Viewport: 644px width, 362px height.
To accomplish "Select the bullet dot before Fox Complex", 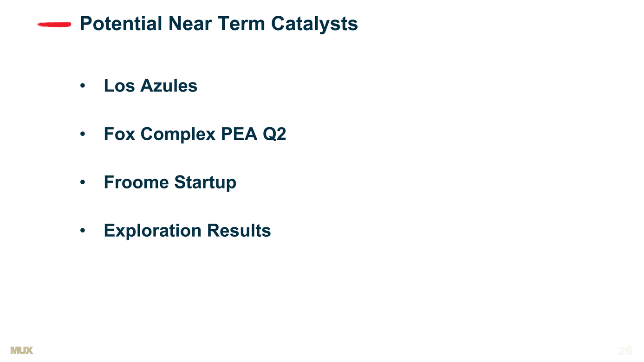I will point(83,134).
